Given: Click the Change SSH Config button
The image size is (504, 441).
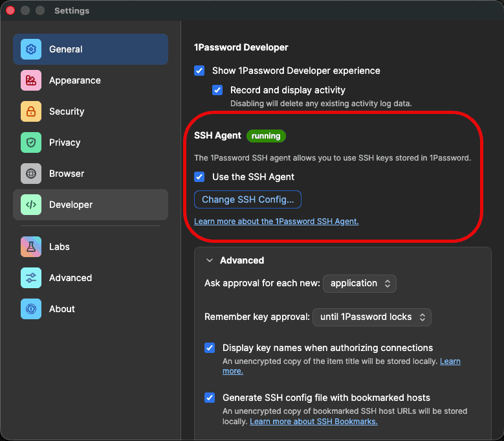Looking at the screenshot, I should pos(248,199).
